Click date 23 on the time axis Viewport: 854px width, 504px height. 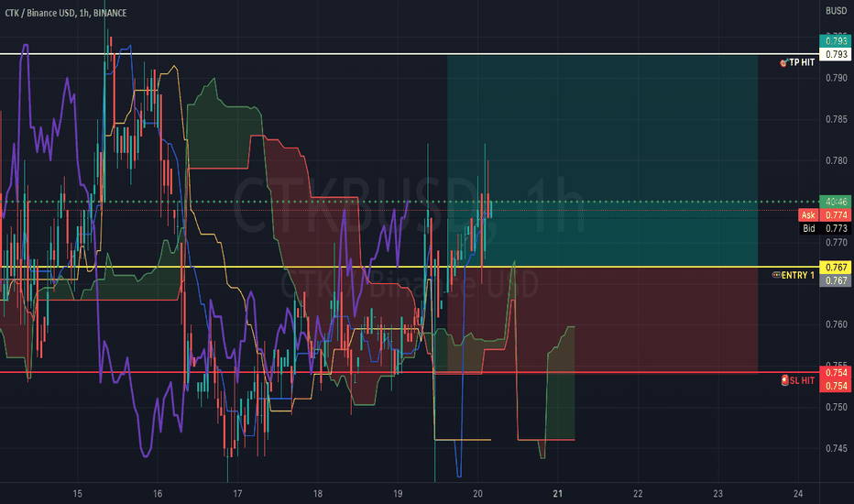point(717,494)
